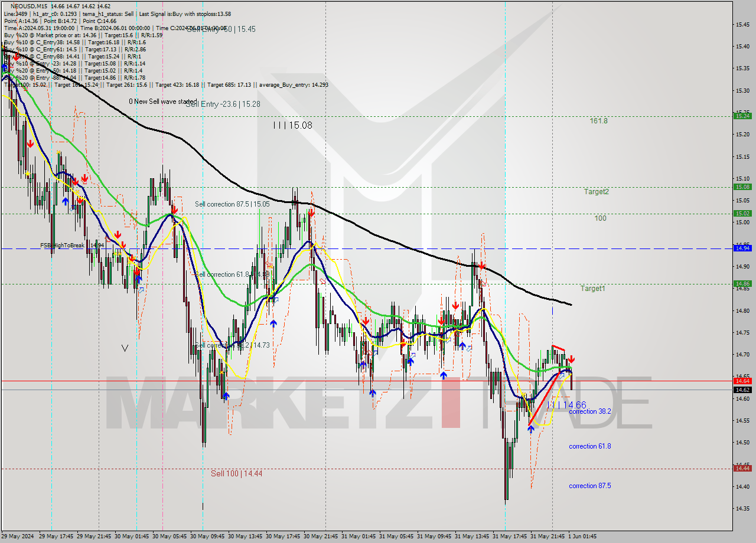Click the green 15.24 price tag
Screen dimensions: 756x543
tap(742, 116)
